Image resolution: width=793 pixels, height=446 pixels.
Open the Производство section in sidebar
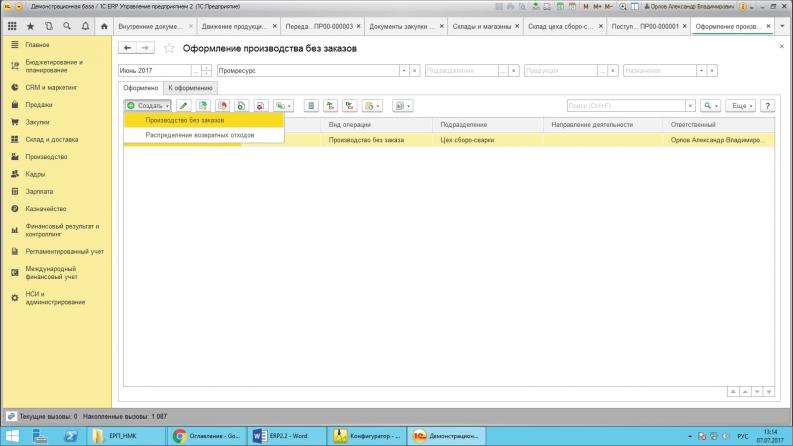pos(46,157)
